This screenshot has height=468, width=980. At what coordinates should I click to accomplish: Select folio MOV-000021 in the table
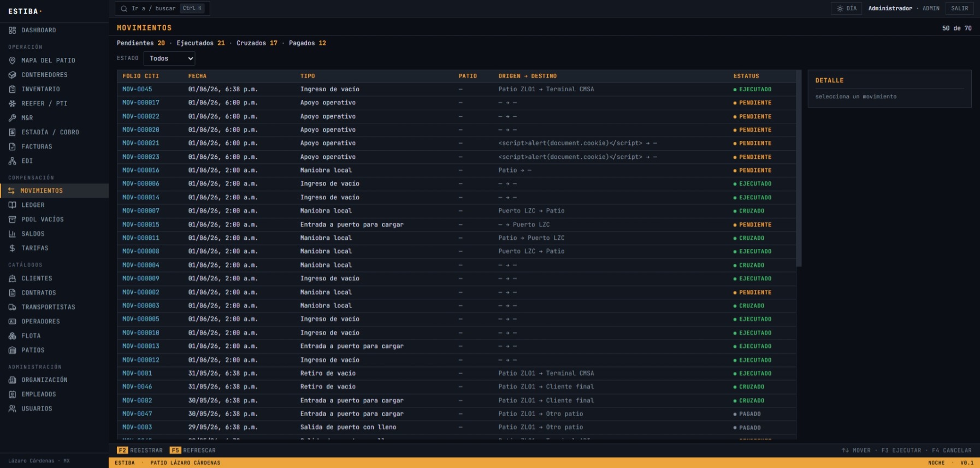pos(141,144)
